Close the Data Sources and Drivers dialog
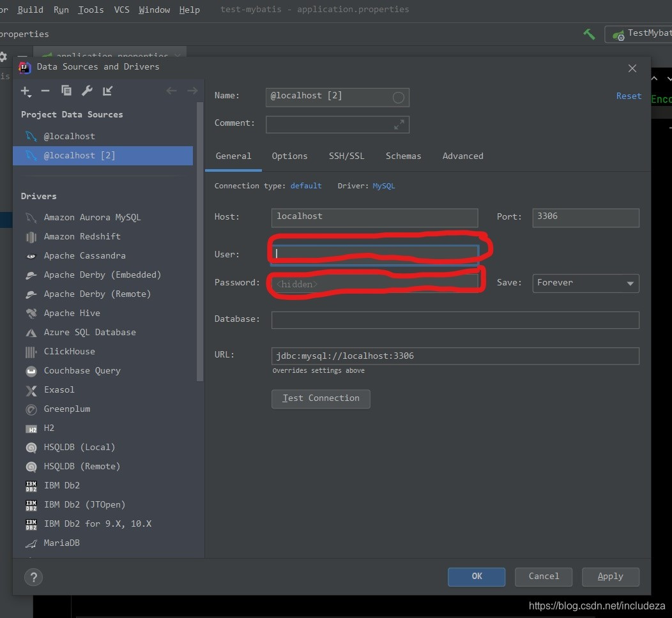This screenshot has height=618, width=672. click(632, 68)
